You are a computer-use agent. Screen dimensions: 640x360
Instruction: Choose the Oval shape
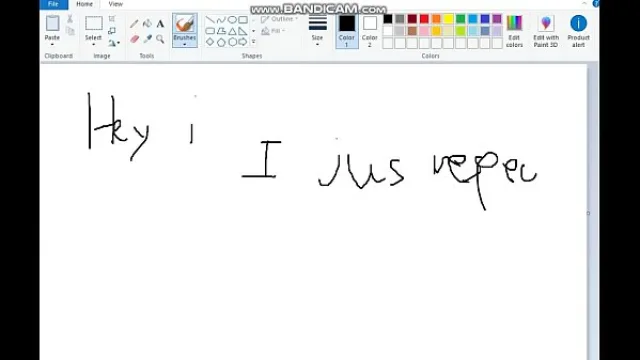coord(232,20)
